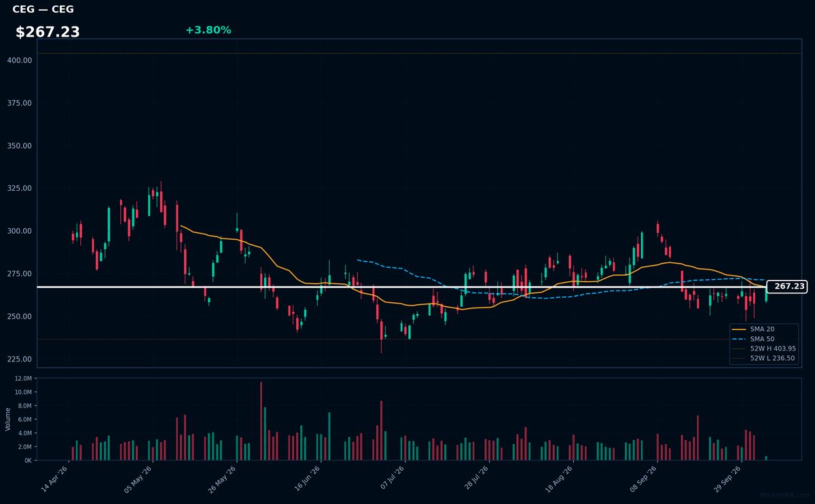The height and width of the screenshot is (504, 815).
Task: Click the 400.00 price axis label
Action: pos(20,60)
